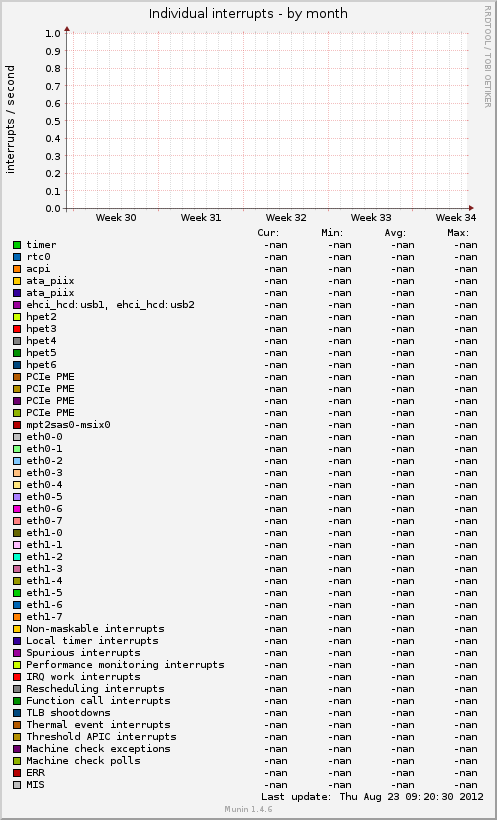Click the Cur: column header

click(269, 233)
